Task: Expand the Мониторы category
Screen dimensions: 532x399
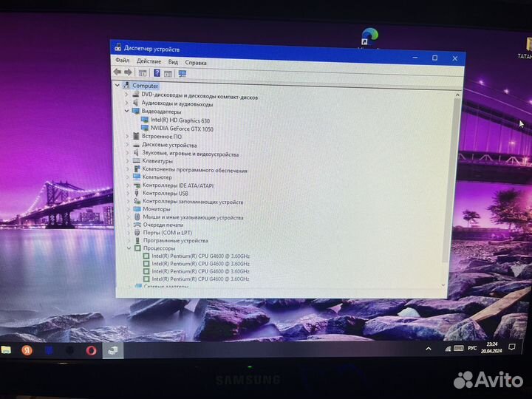Action: tap(127, 209)
